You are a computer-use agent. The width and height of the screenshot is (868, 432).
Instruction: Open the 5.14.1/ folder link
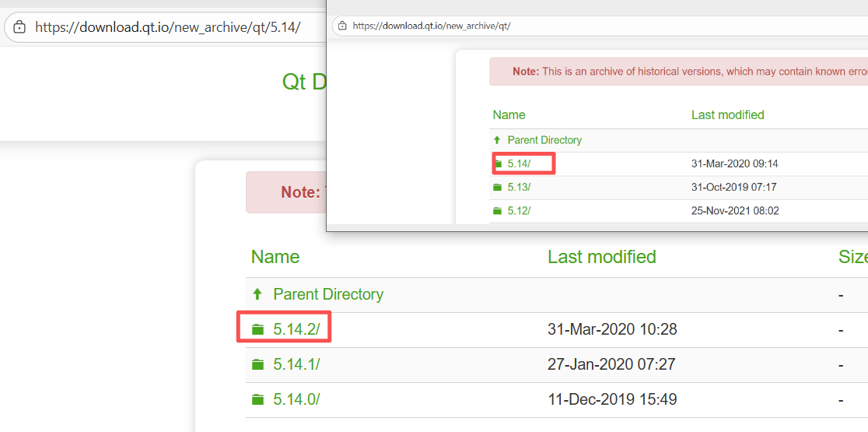click(296, 364)
